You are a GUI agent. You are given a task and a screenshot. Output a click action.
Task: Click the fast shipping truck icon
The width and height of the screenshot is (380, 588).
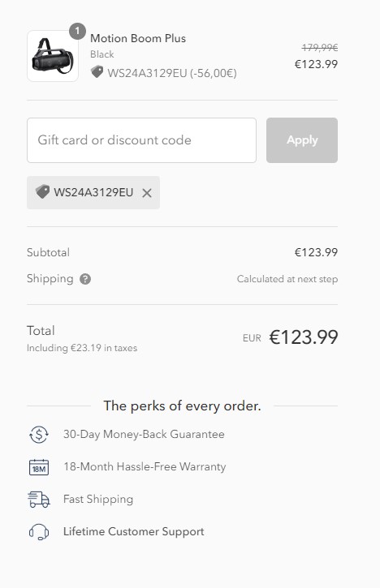pyautogui.click(x=39, y=500)
